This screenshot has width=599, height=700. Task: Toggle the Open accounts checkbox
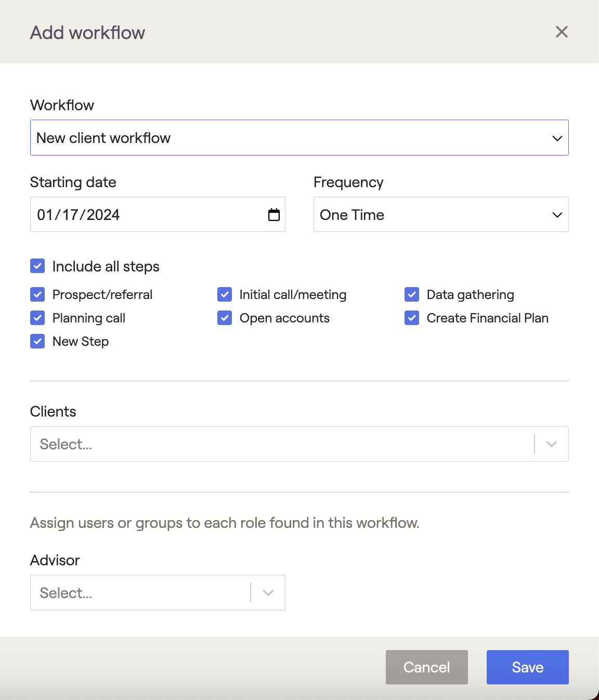point(225,318)
